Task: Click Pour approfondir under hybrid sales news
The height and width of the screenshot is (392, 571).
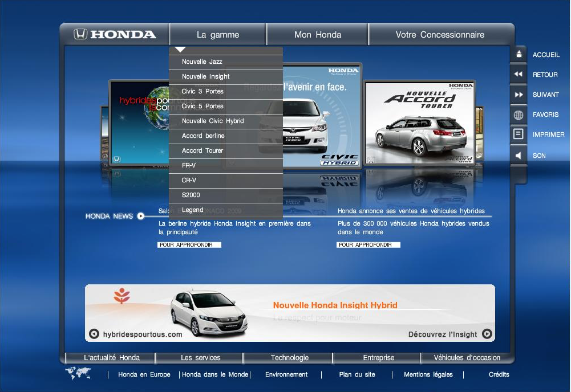Action: coord(368,245)
